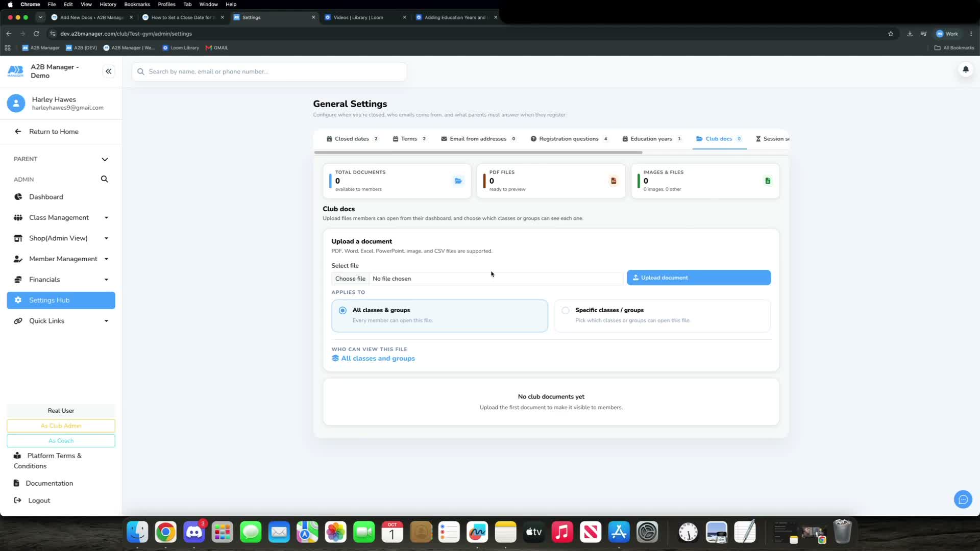The image size is (980, 551).
Task: Open the Music app in dock
Action: 562,532
